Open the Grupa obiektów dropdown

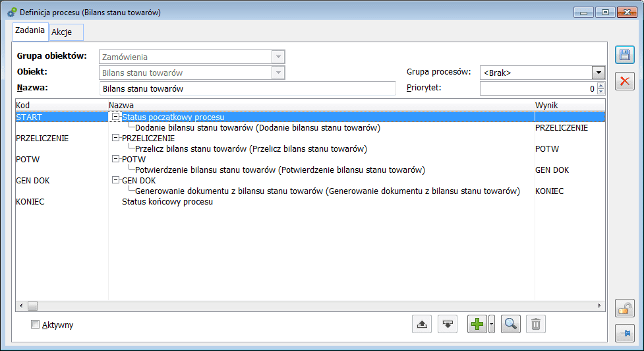pos(278,57)
